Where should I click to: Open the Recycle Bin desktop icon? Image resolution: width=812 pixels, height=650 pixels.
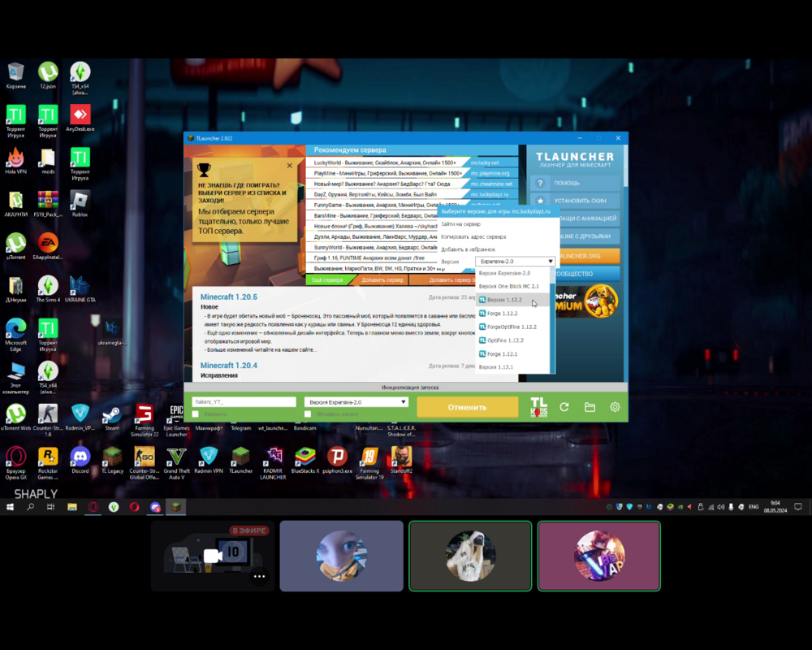[x=16, y=76]
